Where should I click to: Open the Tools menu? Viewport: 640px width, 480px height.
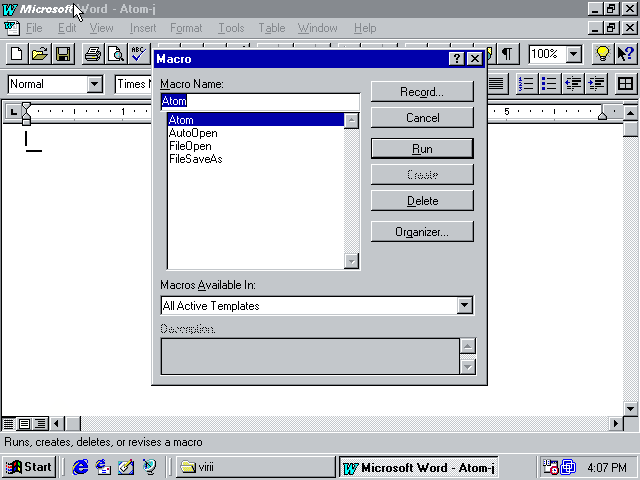pyautogui.click(x=231, y=28)
